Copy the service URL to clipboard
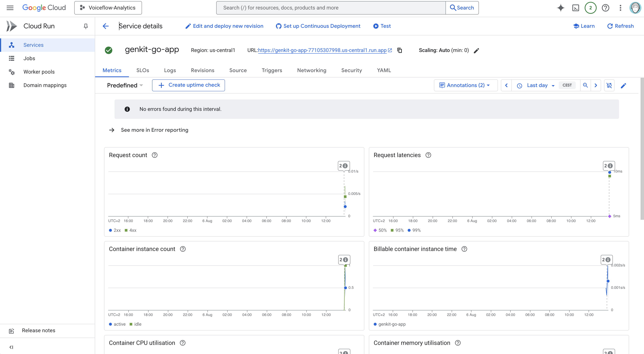The image size is (644, 354). pos(399,50)
